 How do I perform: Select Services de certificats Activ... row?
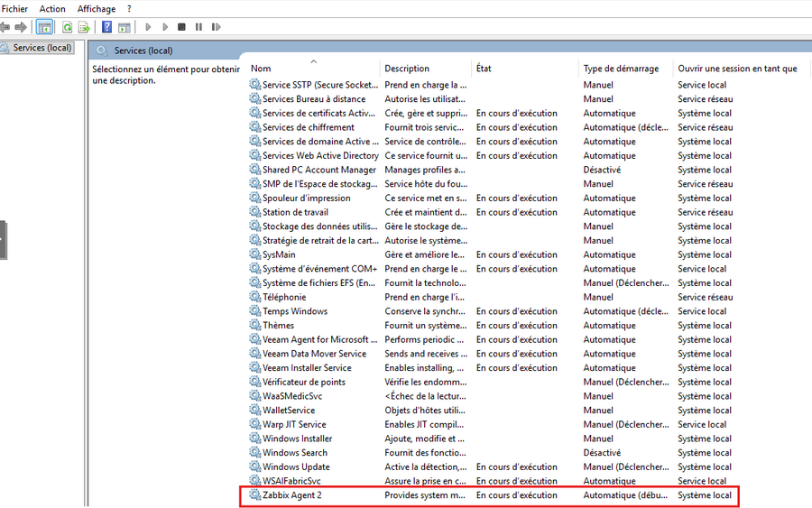pos(318,113)
